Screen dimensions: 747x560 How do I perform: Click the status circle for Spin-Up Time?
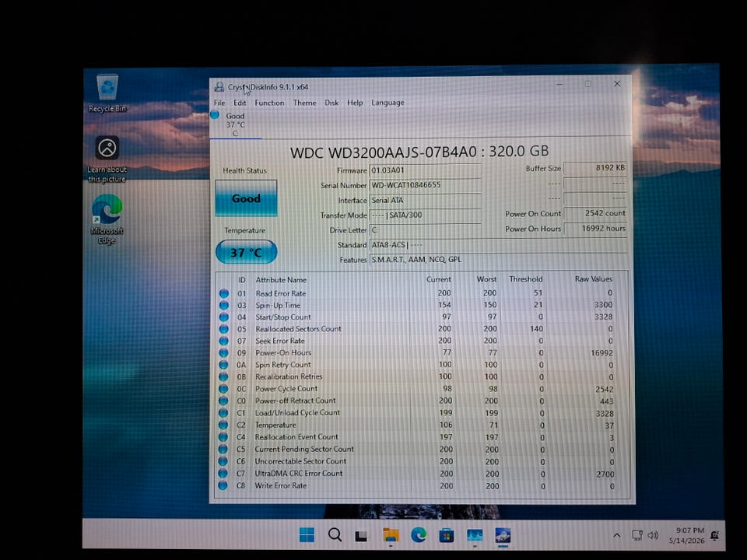pos(224,305)
